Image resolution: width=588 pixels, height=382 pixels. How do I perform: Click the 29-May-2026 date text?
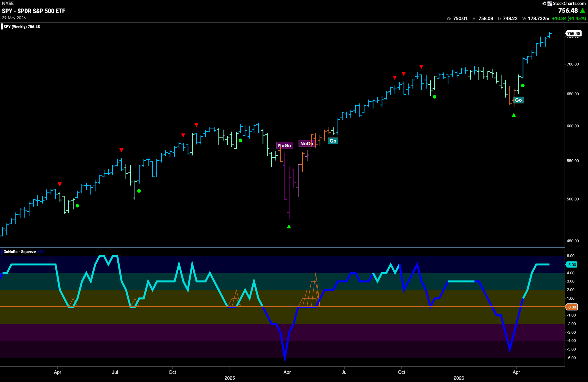tap(14, 18)
